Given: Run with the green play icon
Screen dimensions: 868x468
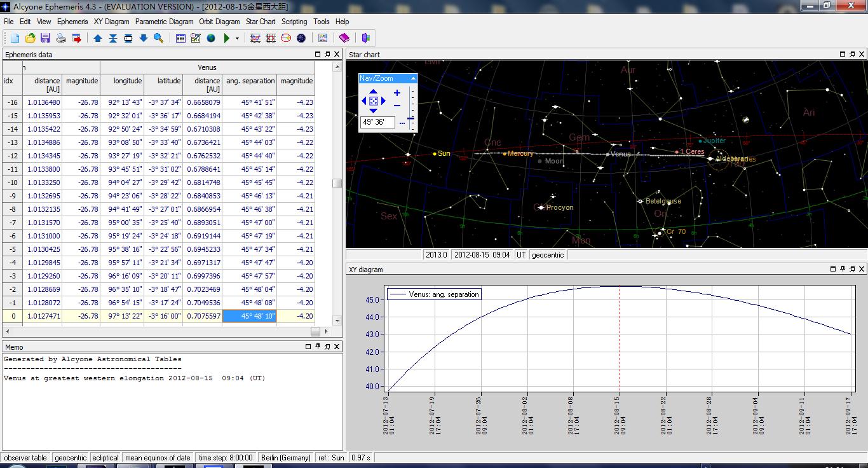Looking at the screenshot, I should [227, 38].
